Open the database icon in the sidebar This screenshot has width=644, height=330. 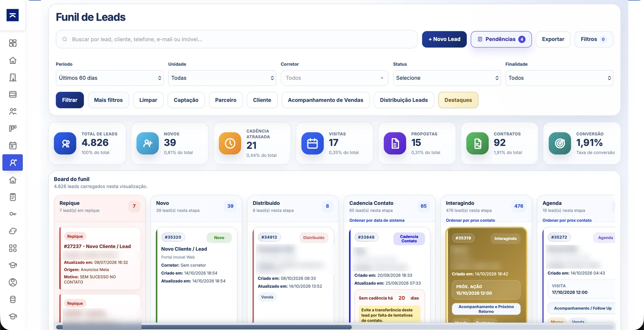13,299
